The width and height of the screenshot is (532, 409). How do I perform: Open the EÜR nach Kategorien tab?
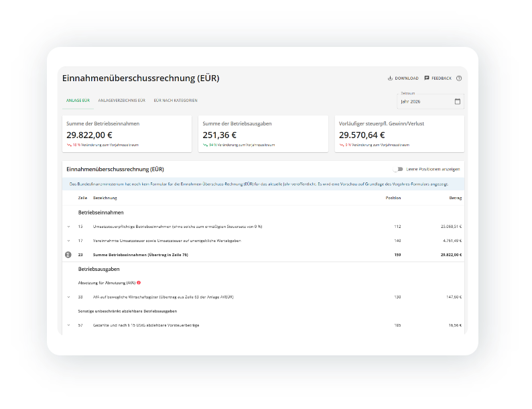click(x=176, y=101)
